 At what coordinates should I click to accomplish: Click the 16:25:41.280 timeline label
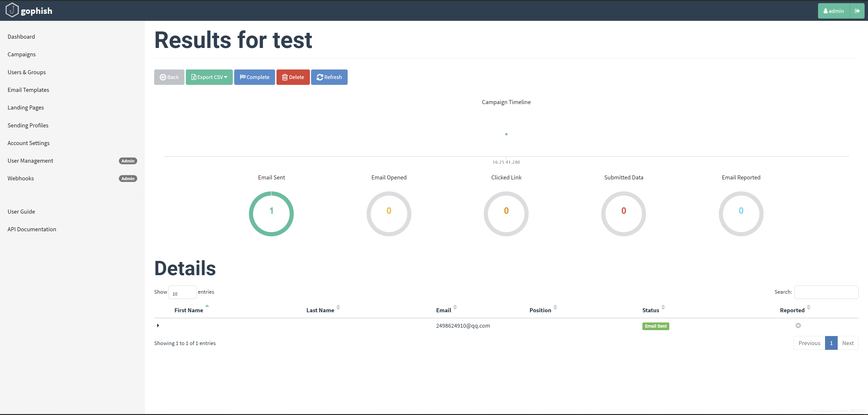pos(506,162)
